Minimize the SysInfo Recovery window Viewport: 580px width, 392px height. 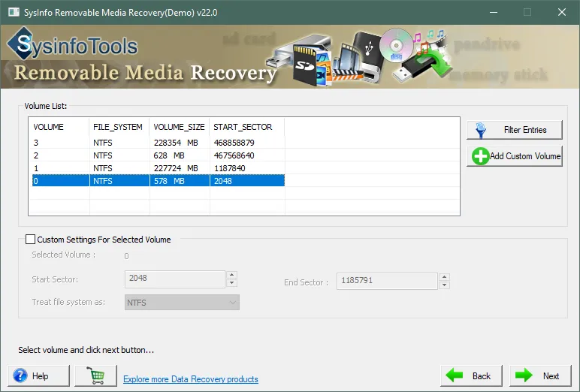pos(494,12)
